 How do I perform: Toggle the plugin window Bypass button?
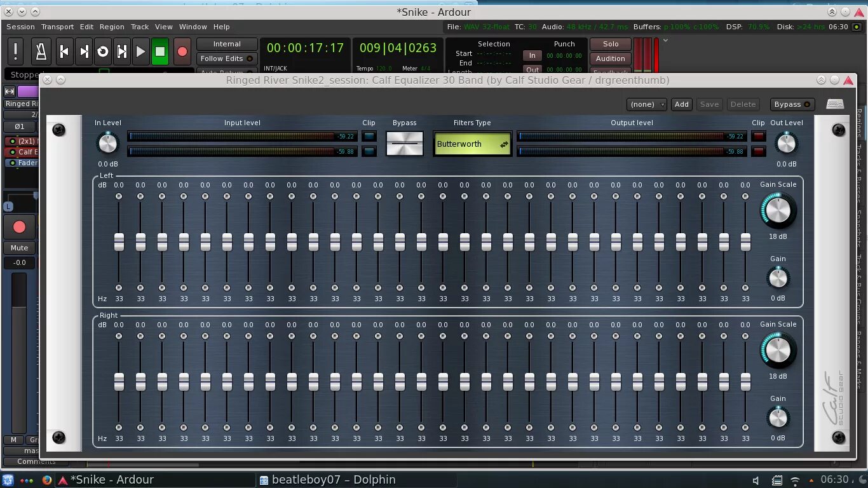coord(792,104)
